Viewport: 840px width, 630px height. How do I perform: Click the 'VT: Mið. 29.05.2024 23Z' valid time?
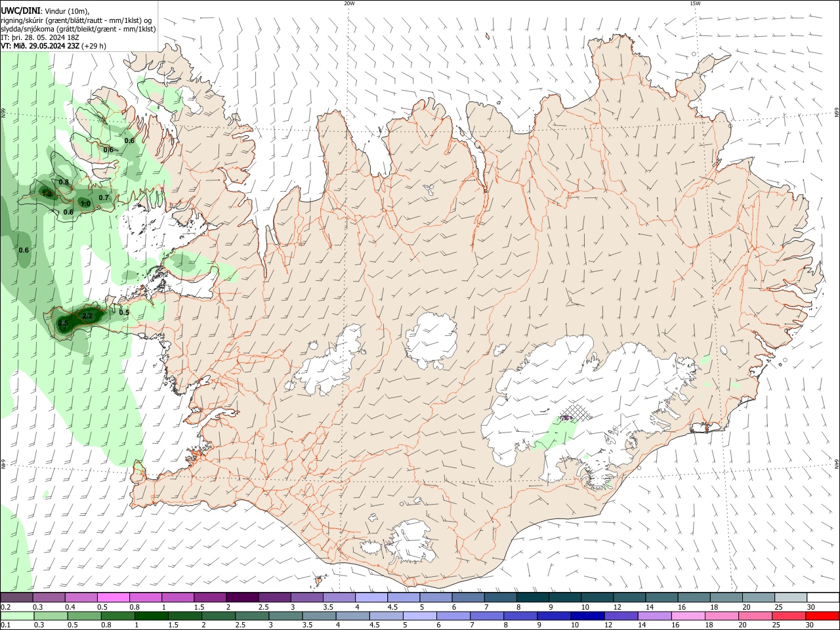coord(40,47)
